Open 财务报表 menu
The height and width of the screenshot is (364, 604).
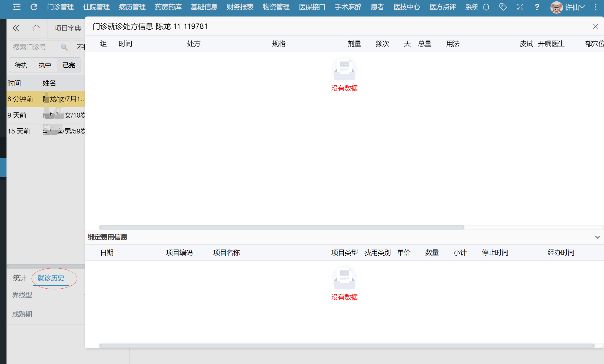point(240,7)
